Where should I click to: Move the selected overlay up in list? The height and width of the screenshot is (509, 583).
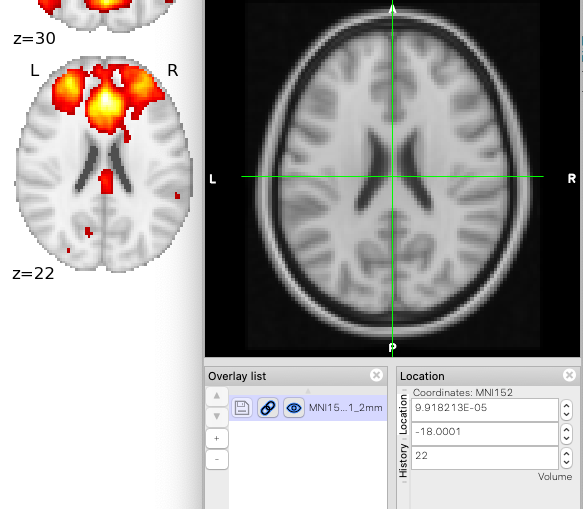[217, 396]
